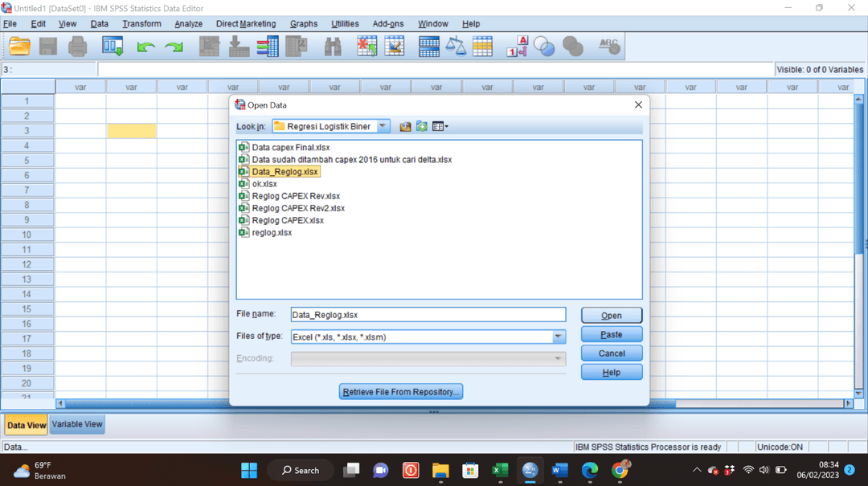This screenshot has height=486, width=868.
Task: Click the vertical scrollbar down arrow
Action: click(x=858, y=394)
